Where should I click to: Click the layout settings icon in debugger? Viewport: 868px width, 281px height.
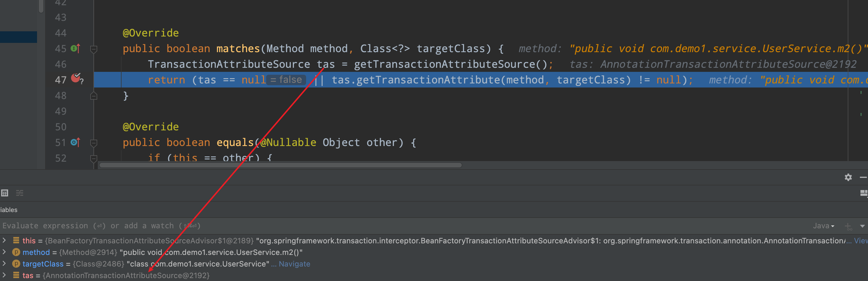[x=863, y=193]
